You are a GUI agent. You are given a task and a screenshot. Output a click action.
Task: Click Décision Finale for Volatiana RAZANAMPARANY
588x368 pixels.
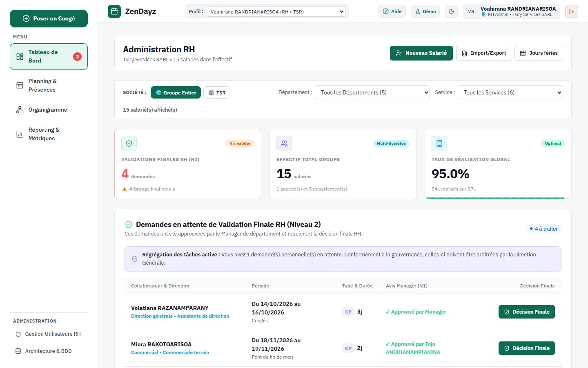click(527, 312)
